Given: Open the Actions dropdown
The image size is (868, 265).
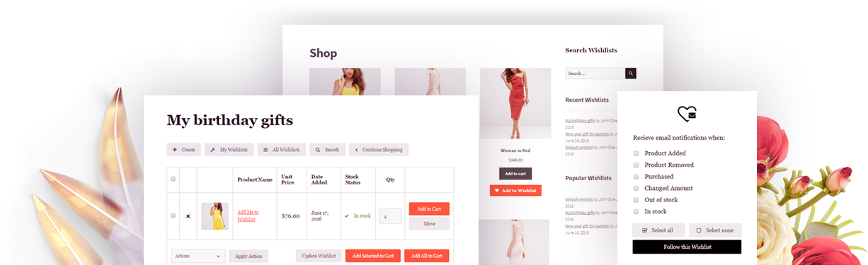Looking at the screenshot, I should [x=198, y=256].
